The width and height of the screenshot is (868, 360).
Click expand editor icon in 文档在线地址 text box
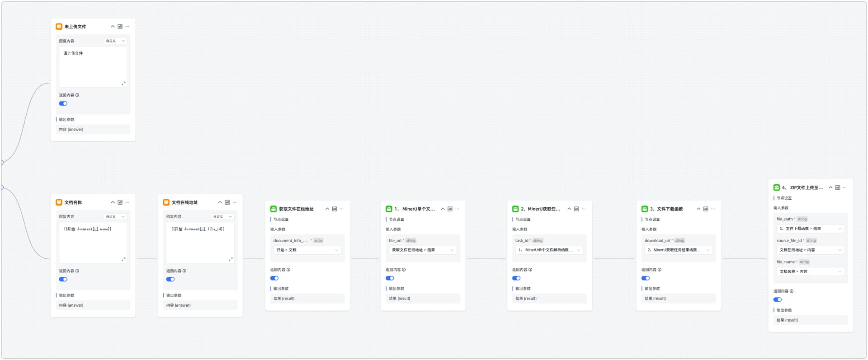click(231, 259)
